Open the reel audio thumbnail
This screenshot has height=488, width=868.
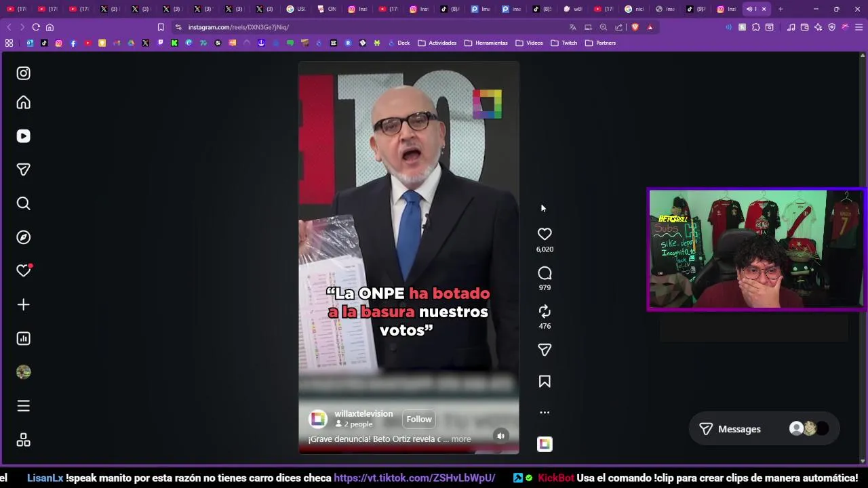[x=545, y=444]
